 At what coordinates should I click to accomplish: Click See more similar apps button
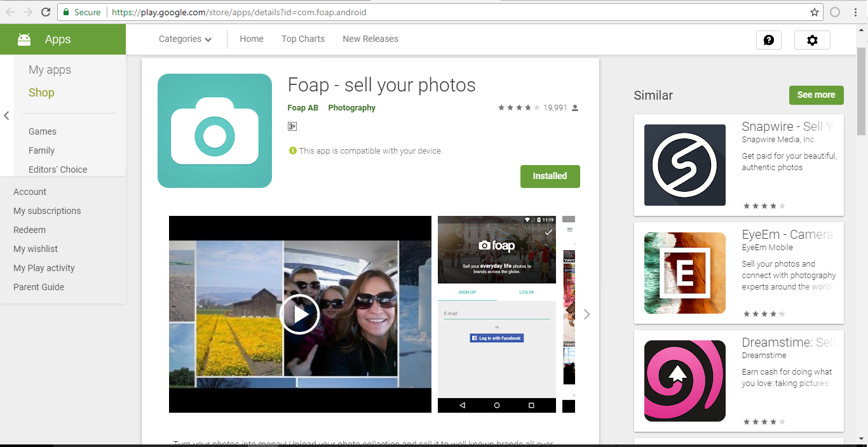(x=816, y=95)
